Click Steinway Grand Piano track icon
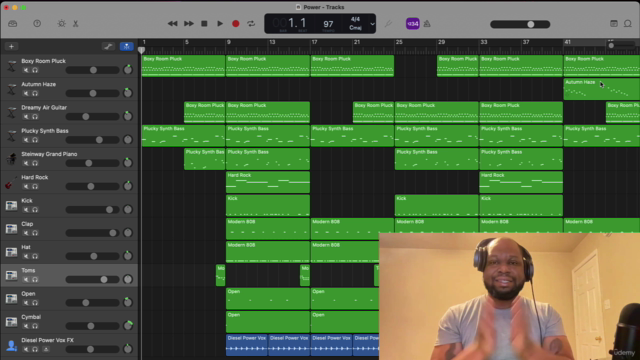This screenshot has height=360, width=640. [x=11, y=159]
